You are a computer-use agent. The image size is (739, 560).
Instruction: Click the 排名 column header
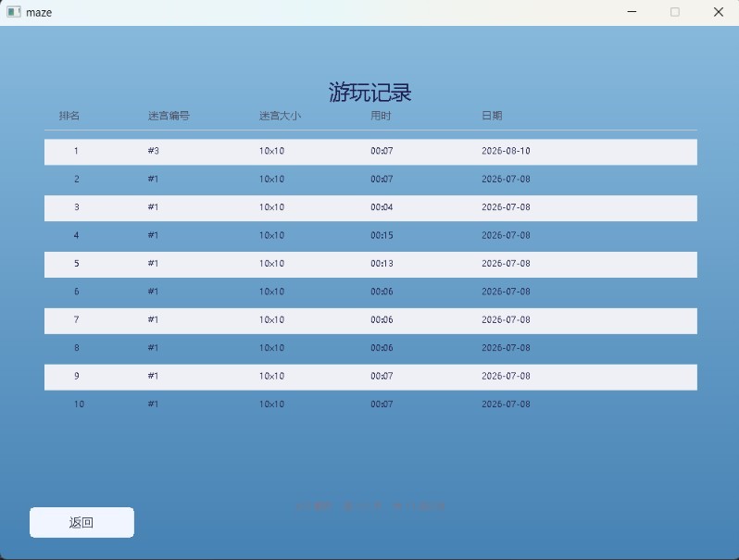click(69, 116)
